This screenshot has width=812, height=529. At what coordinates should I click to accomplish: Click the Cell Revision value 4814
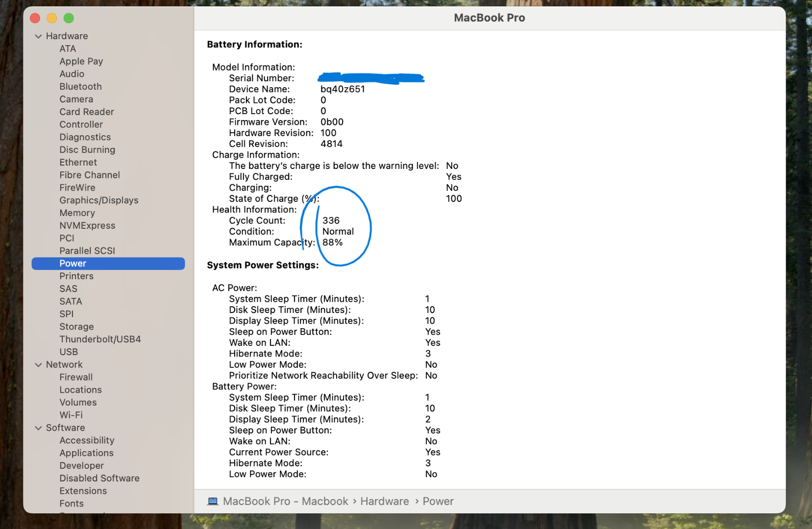pyautogui.click(x=332, y=144)
